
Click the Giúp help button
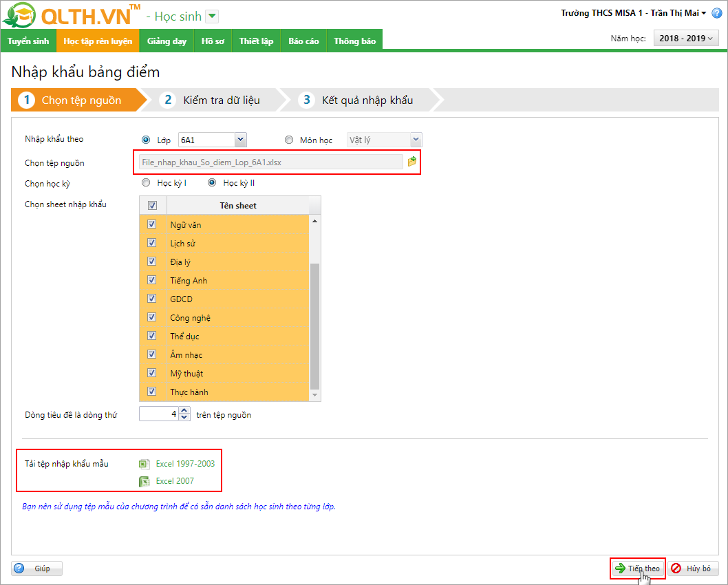[36, 568]
